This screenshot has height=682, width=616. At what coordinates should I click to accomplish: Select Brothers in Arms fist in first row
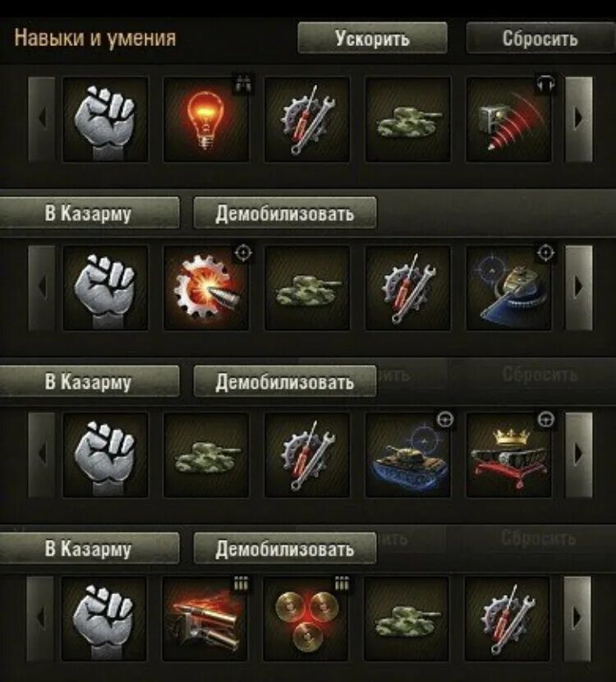(105, 119)
